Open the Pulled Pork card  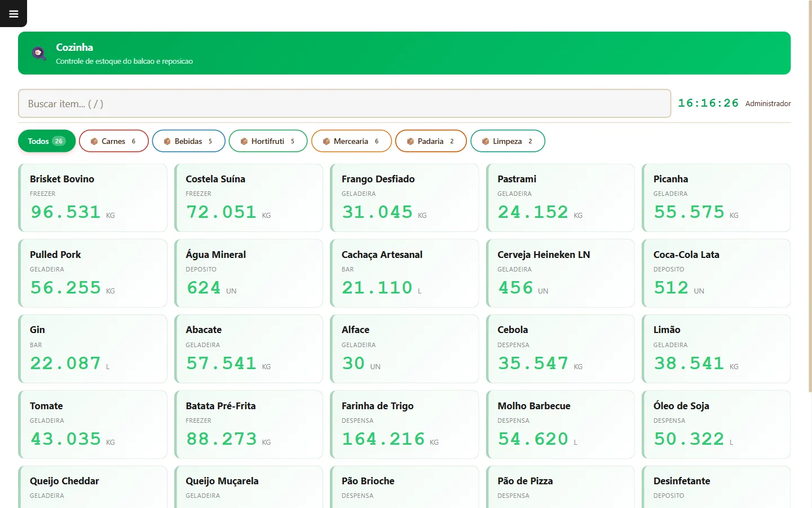click(x=92, y=273)
